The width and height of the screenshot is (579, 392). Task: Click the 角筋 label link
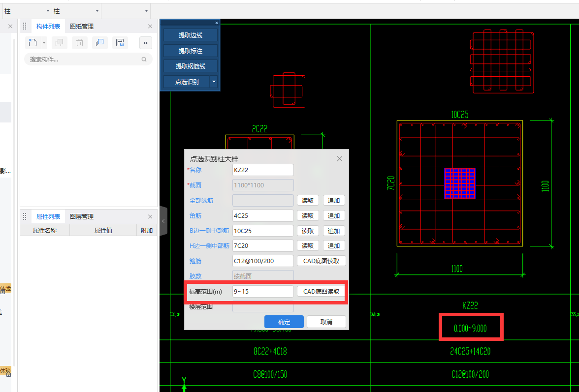tap(195, 216)
